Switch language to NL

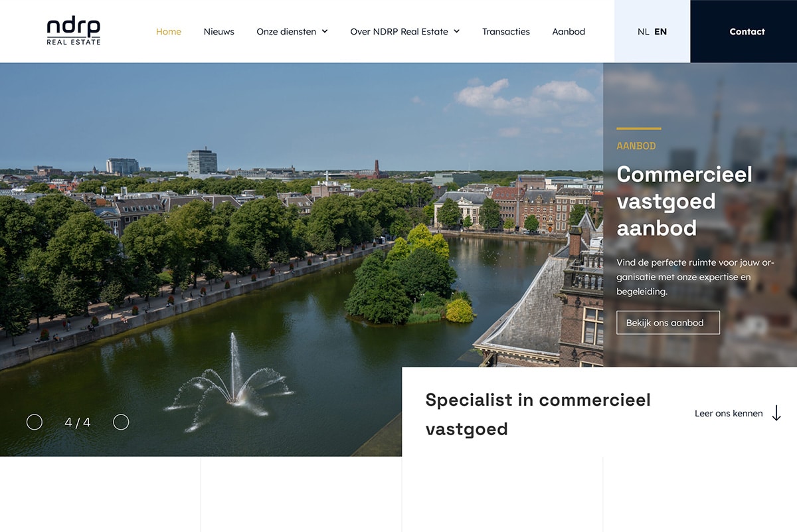click(643, 31)
